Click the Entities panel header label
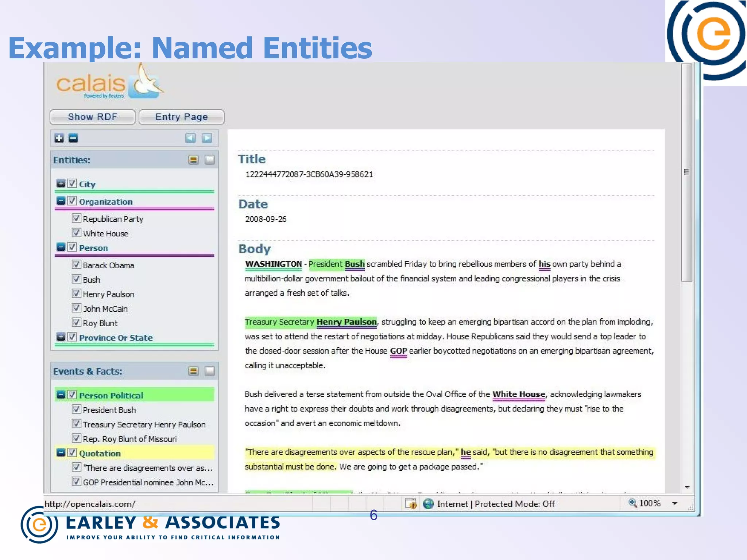The image size is (747, 560). (71, 160)
